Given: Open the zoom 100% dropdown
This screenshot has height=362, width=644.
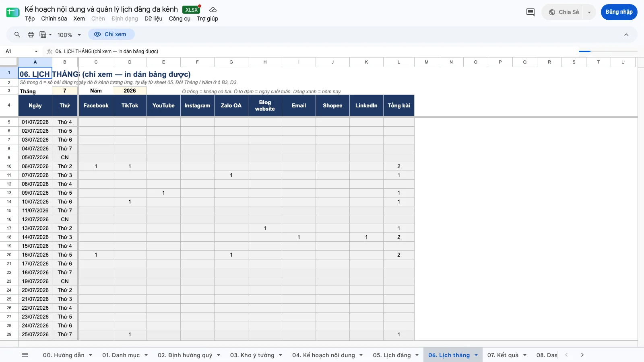Looking at the screenshot, I should [x=69, y=35].
